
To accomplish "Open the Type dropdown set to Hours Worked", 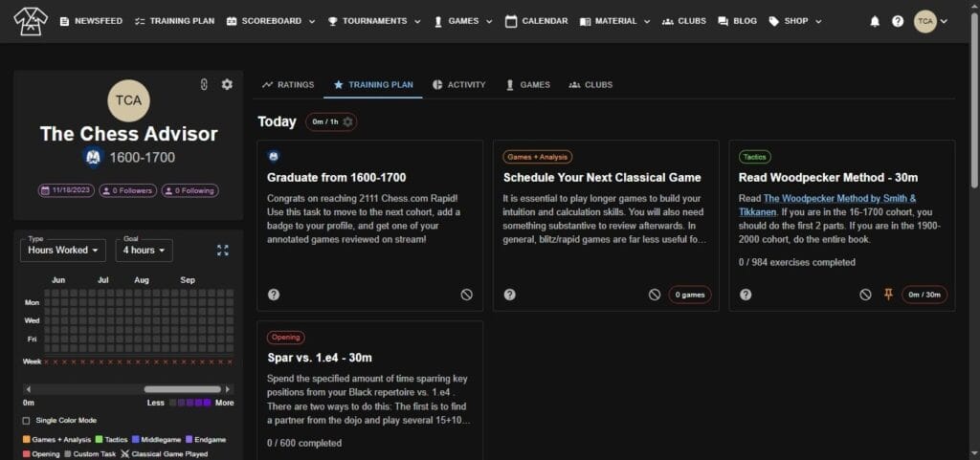I will (64, 251).
